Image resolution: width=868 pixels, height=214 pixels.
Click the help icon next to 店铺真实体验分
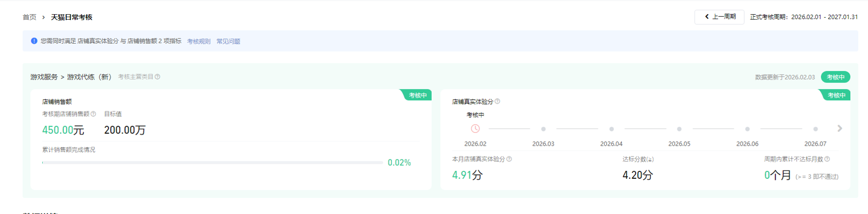(497, 101)
